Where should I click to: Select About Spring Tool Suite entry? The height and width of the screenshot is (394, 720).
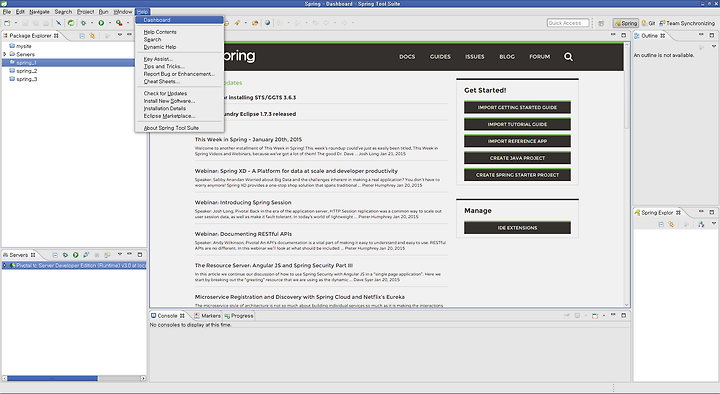(179, 128)
